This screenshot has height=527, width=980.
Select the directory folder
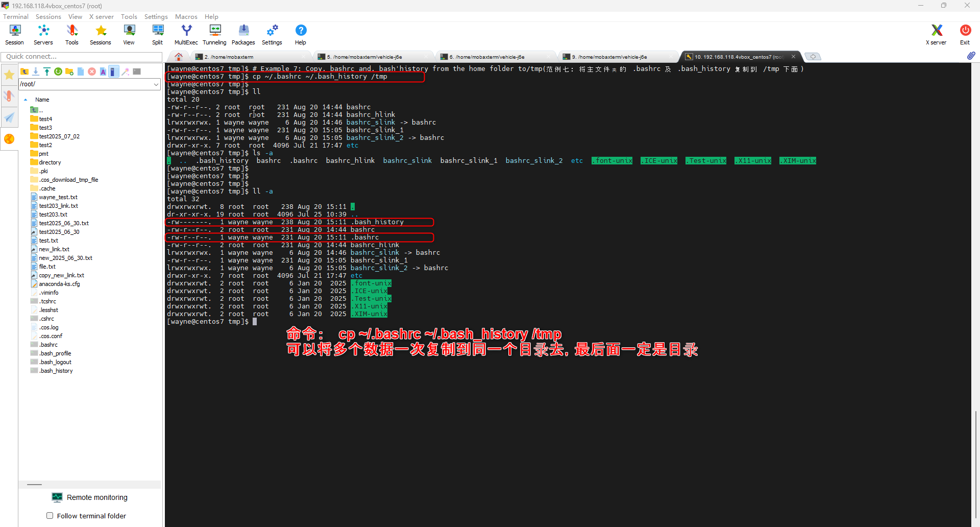point(45,162)
